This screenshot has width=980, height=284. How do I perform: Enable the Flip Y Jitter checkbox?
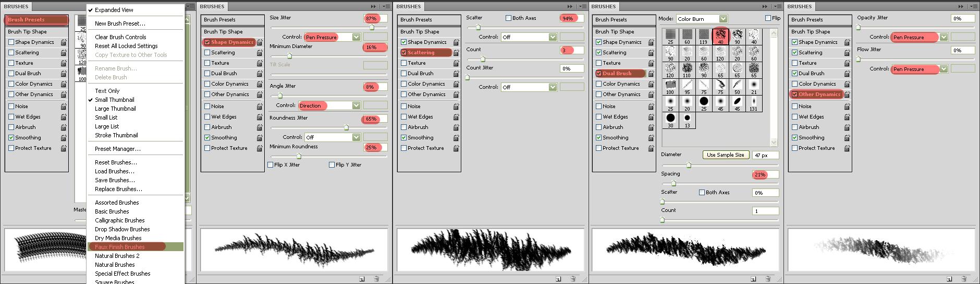[332, 165]
